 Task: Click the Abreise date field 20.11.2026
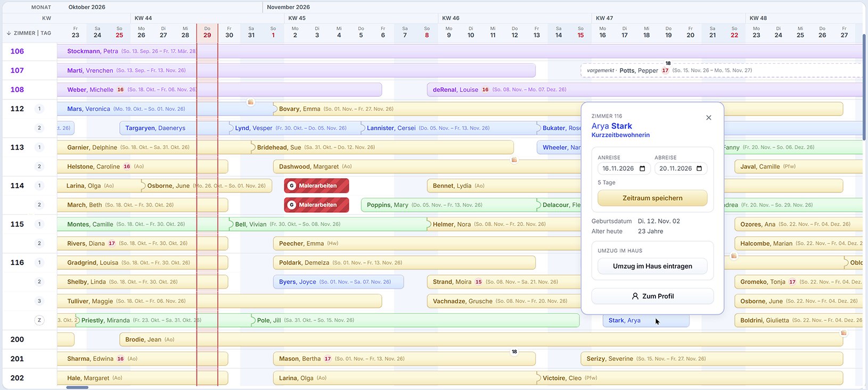[681, 169]
